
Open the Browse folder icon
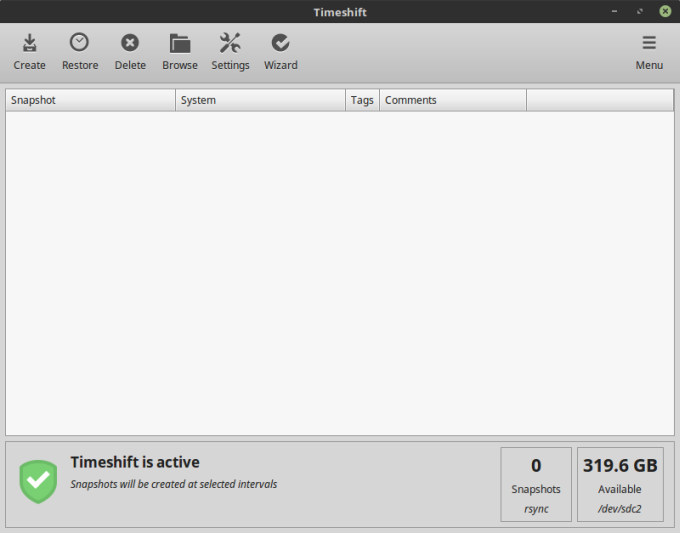click(x=180, y=43)
